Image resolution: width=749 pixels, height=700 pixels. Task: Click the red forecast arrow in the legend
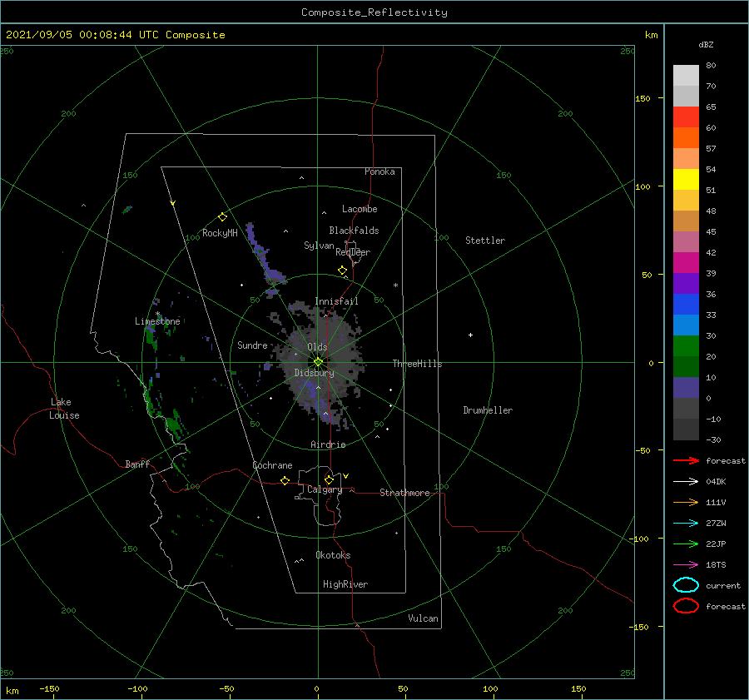pos(686,460)
